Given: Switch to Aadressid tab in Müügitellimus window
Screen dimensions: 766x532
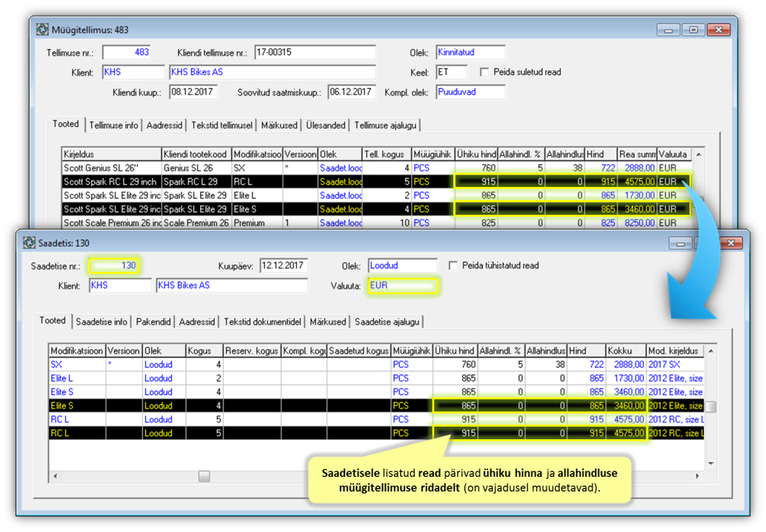Looking at the screenshot, I should pyautogui.click(x=164, y=126).
